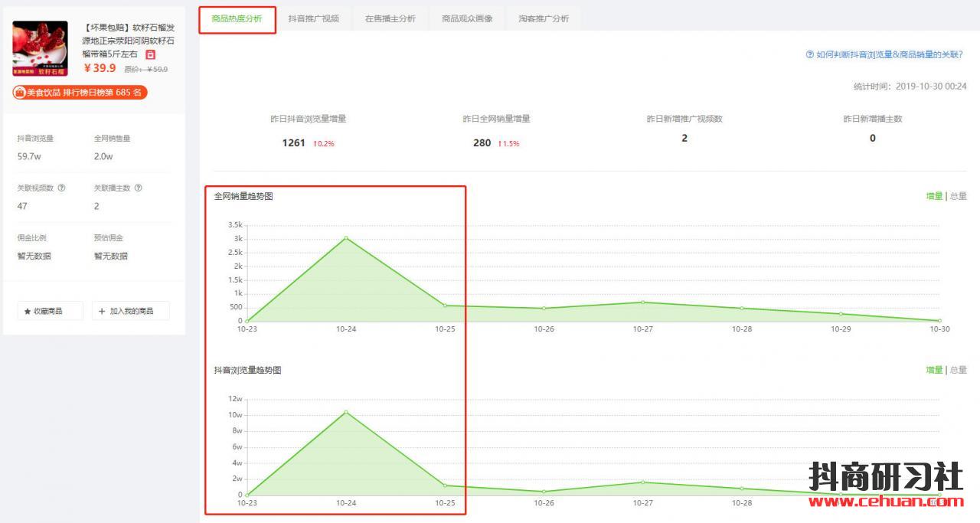Image resolution: width=980 pixels, height=523 pixels.
Task: Open the 抖音推广视频 tab
Action: pos(313,18)
